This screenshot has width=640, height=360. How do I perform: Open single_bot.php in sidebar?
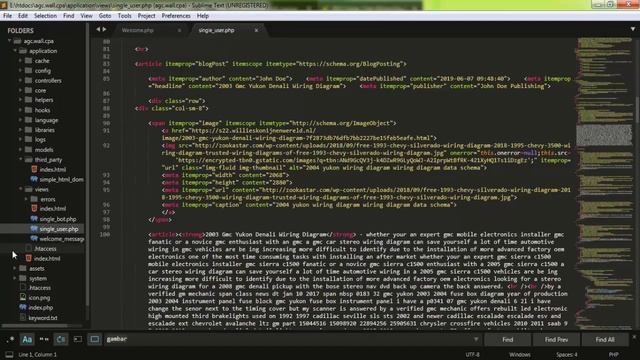coord(58,219)
